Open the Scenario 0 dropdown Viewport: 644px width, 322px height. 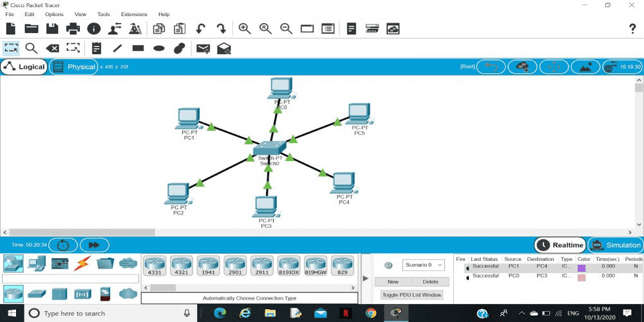coord(424,265)
